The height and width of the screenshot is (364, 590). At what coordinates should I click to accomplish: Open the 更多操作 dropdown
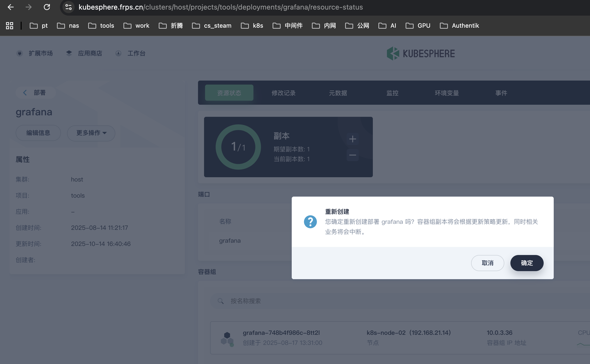point(91,133)
